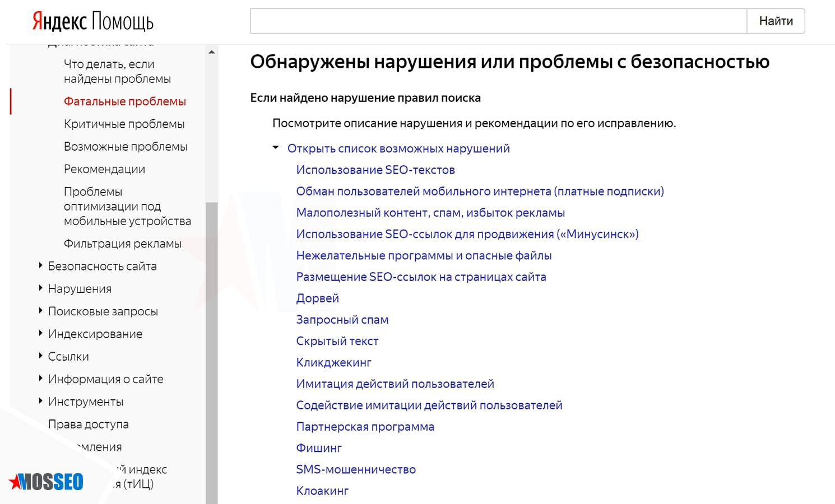The height and width of the screenshot is (504, 835).
Task: Open 'Размещение SEO-ссылок на страницах сайта'
Action: [x=421, y=277]
